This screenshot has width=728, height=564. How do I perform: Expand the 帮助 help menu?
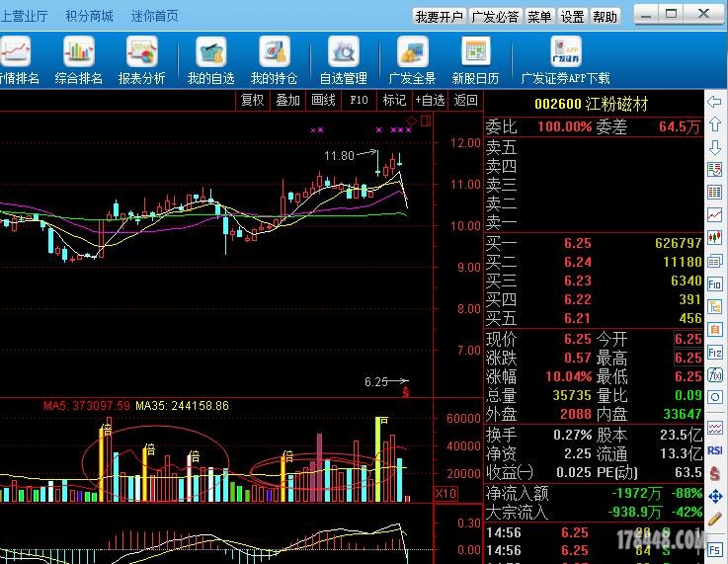[606, 17]
